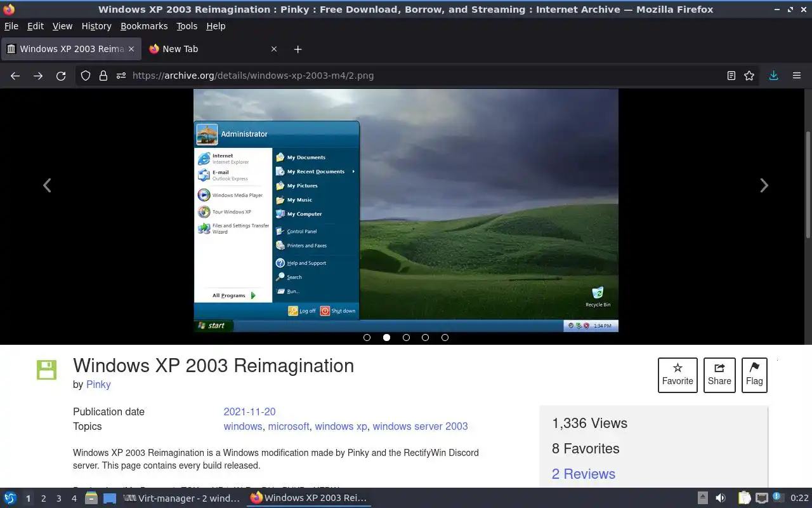Click the archive.org URL address field
Viewport: 812px width, 508px height.
[x=419, y=76]
